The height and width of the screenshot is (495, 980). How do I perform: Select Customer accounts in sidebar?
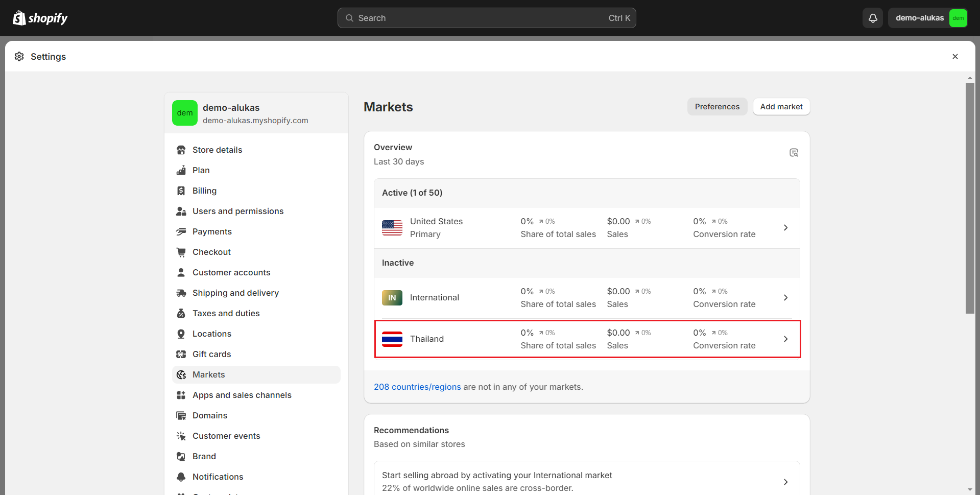click(231, 272)
